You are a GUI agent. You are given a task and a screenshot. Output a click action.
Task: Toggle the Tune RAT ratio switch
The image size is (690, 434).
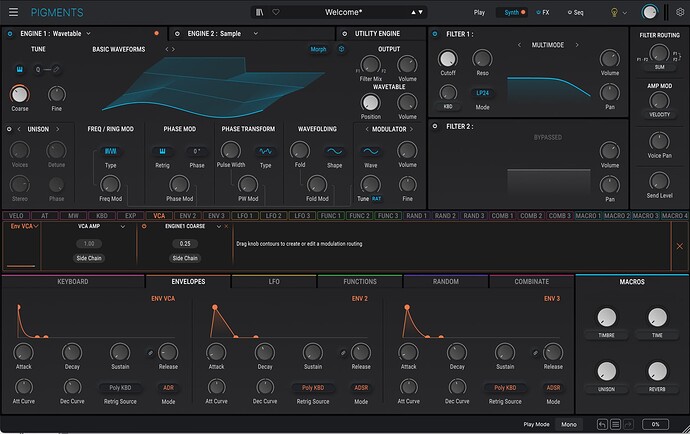(x=376, y=199)
